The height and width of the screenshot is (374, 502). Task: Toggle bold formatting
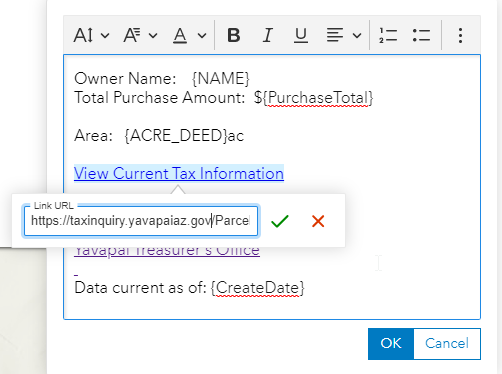234,35
